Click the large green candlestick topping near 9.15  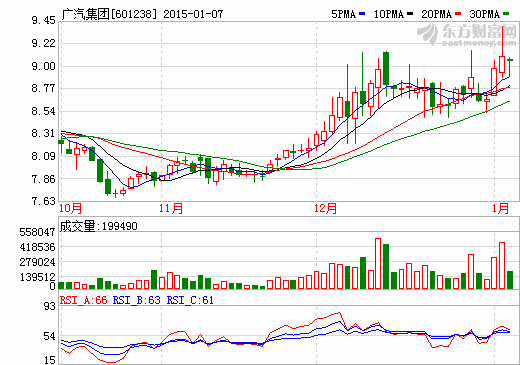(x=386, y=68)
